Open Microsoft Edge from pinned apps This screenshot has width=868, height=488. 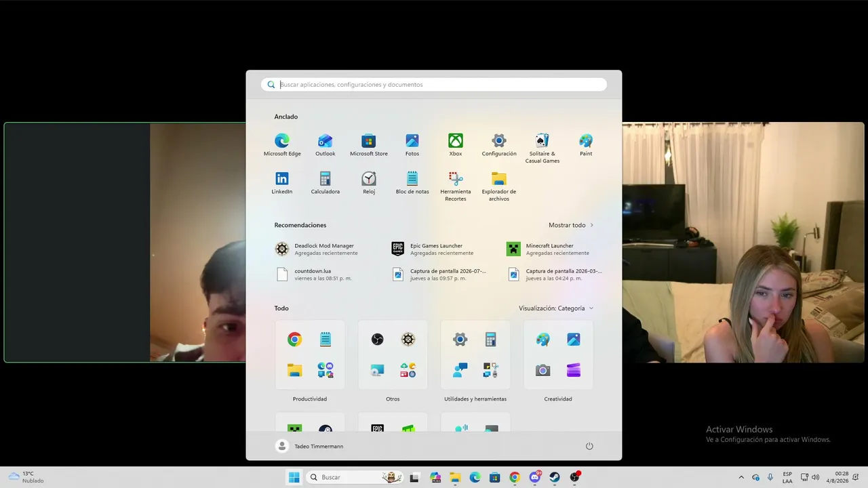(x=282, y=145)
